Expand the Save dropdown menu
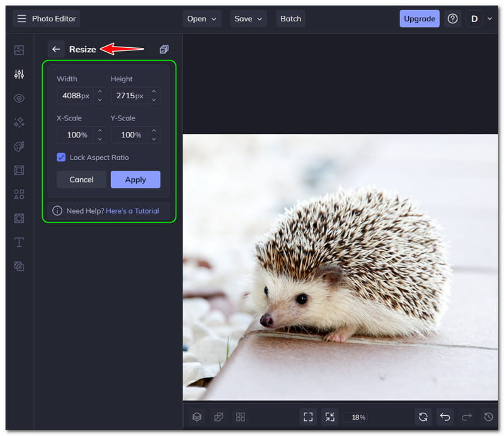The width and height of the screenshot is (504, 436). pyautogui.click(x=248, y=19)
